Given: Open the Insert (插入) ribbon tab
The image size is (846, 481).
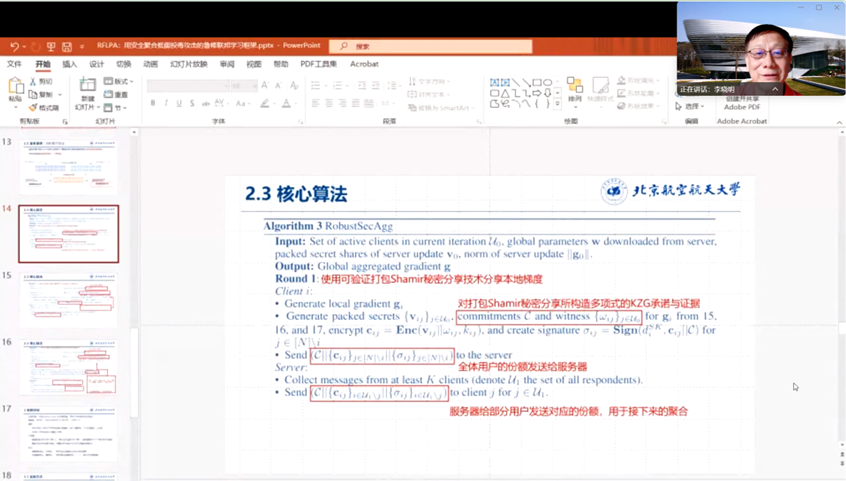Looking at the screenshot, I should (69, 63).
